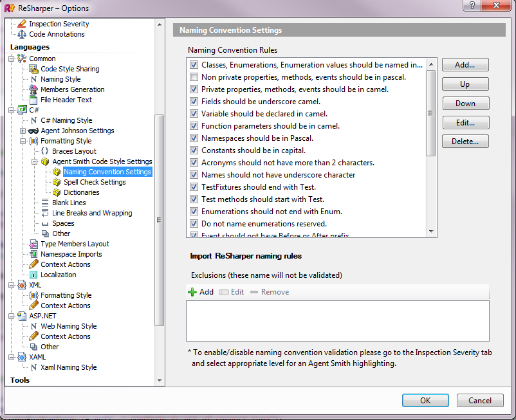The image size is (516, 420).
Task: Click the rules list scrollbar thumb
Action: point(431,113)
